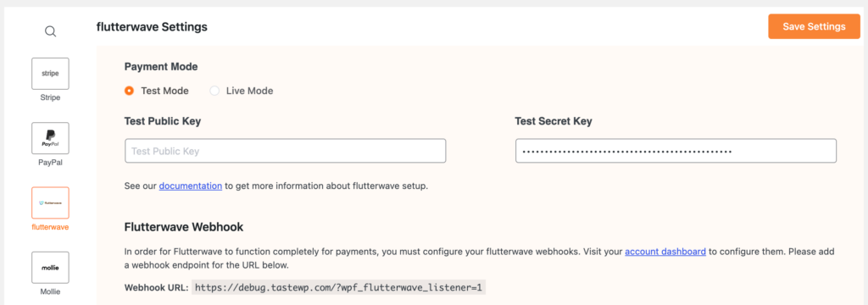Viewport: 868px width, 305px height.
Task: Click the Test Public Key label
Action: [162, 121]
